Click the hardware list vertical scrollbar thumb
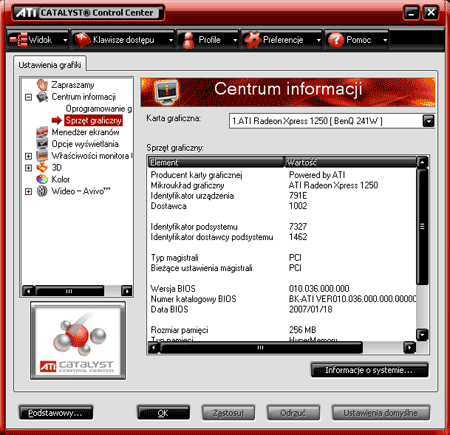Image resolution: width=450 pixels, height=435 pixels. (x=422, y=226)
